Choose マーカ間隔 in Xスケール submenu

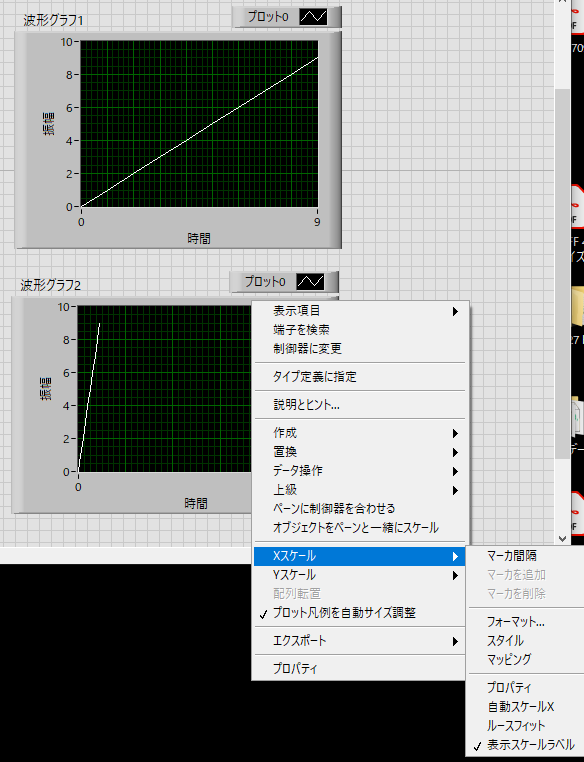[526, 555]
